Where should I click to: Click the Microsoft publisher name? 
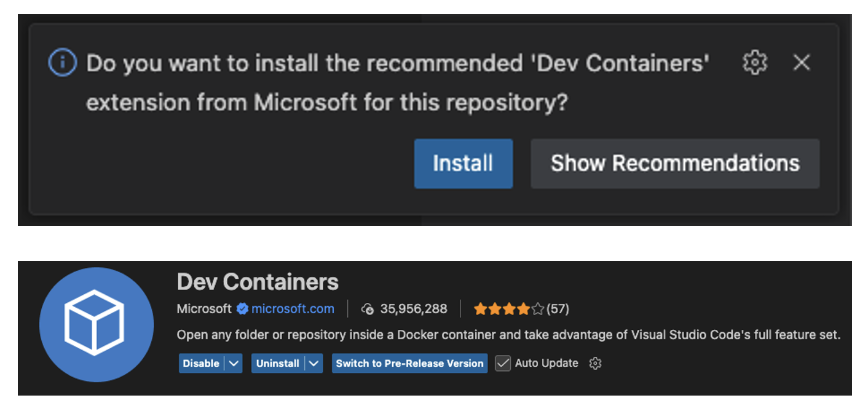[204, 308]
